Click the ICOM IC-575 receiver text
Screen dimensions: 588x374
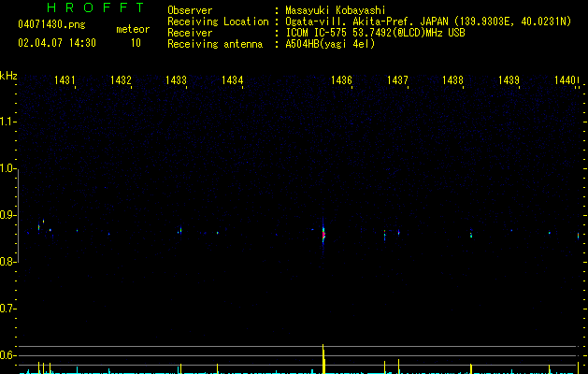coord(375,33)
